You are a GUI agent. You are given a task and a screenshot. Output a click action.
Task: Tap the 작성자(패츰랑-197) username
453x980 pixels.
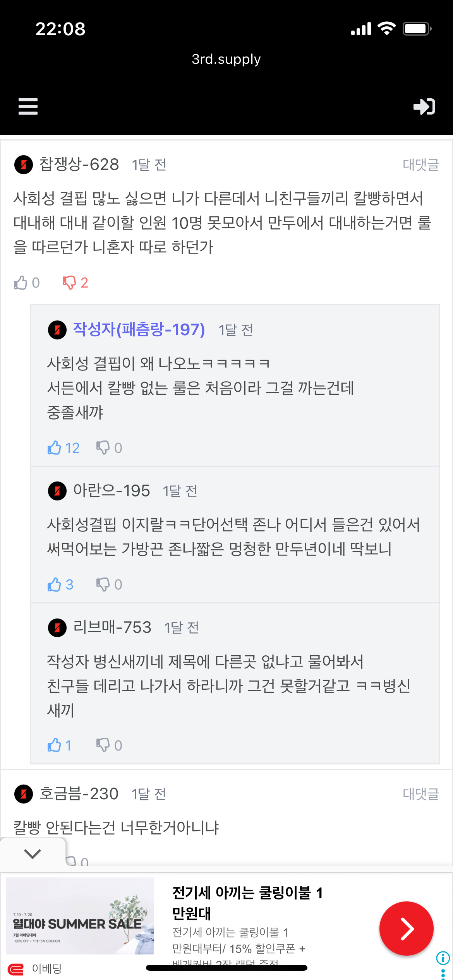pos(139,330)
